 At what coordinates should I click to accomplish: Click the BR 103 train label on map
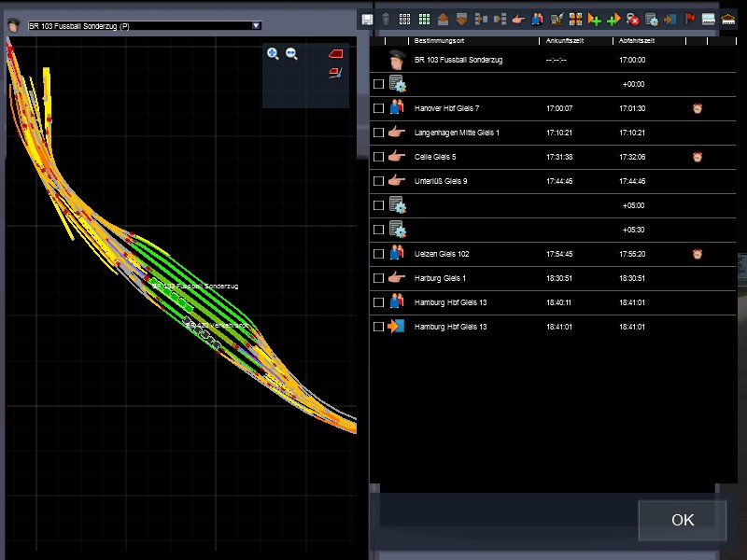[x=195, y=285]
